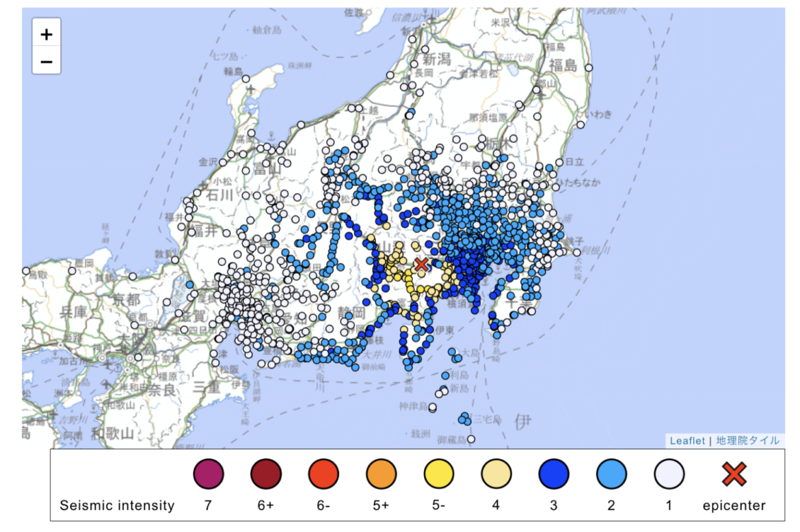Click the 日立 label on east coast
The height and width of the screenshot is (532, 800).
(x=574, y=162)
